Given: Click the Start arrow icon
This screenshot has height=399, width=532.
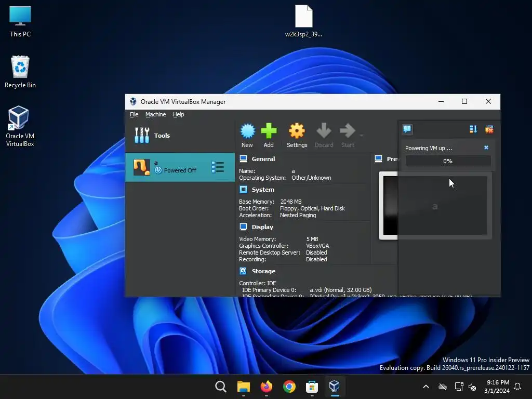Looking at the screenshot, I should tap(348, 131).
